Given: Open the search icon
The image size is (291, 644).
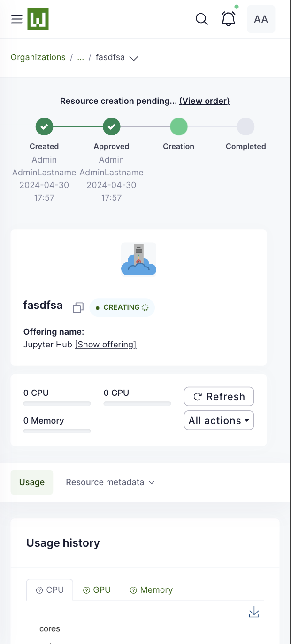Looking at the screenshot, I should (201, 19).
